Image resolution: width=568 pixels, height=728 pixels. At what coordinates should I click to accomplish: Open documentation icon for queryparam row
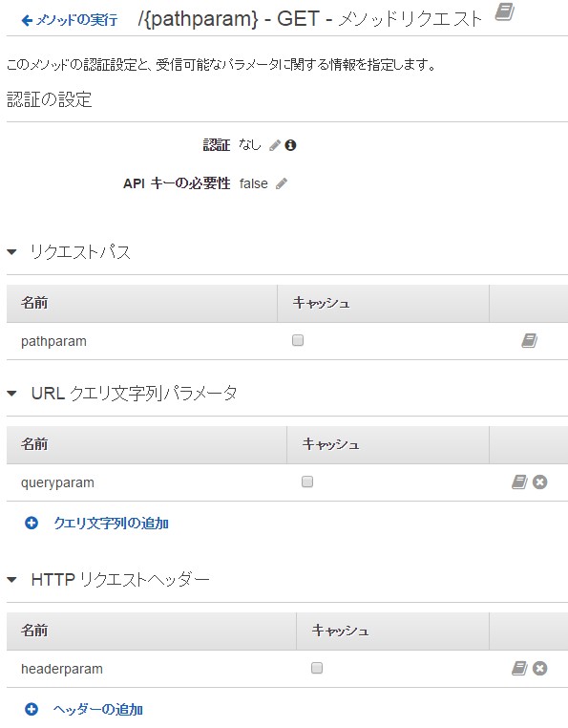(x=519, y=482)
